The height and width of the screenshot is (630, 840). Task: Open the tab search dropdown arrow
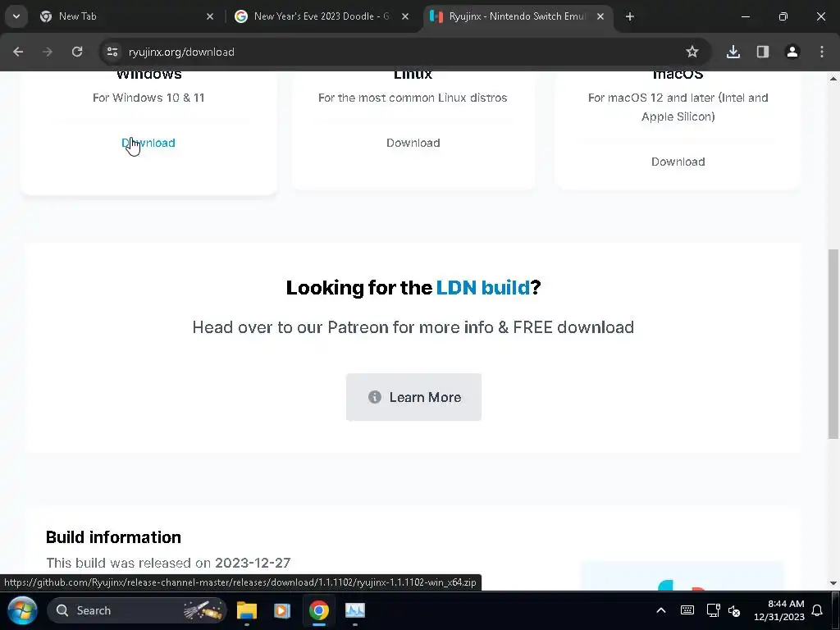coord(16,16)
